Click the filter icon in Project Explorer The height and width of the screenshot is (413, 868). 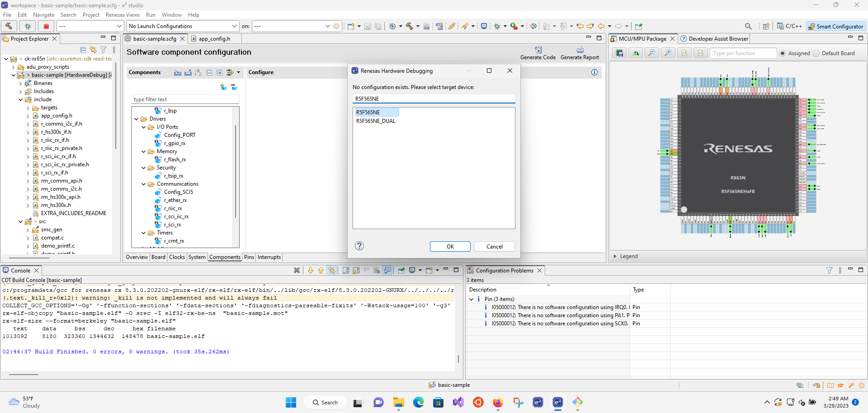104,50
